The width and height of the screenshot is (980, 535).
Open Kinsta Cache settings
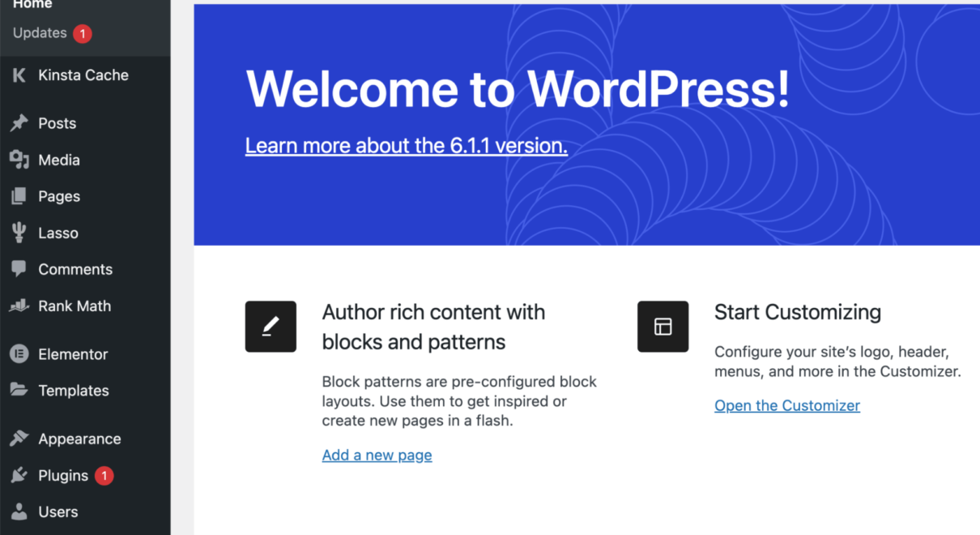[85, 75]
